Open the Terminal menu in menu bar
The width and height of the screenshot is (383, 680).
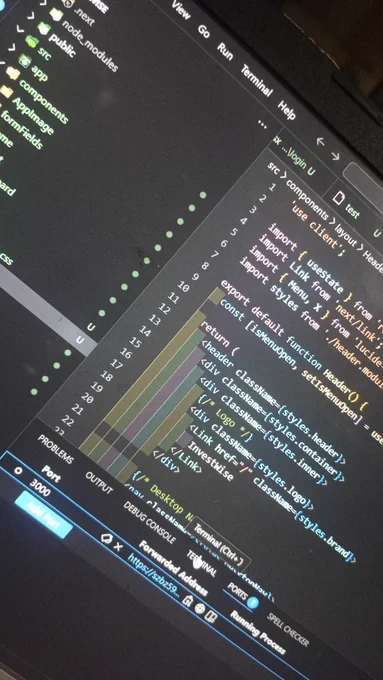tap(256, 81)
